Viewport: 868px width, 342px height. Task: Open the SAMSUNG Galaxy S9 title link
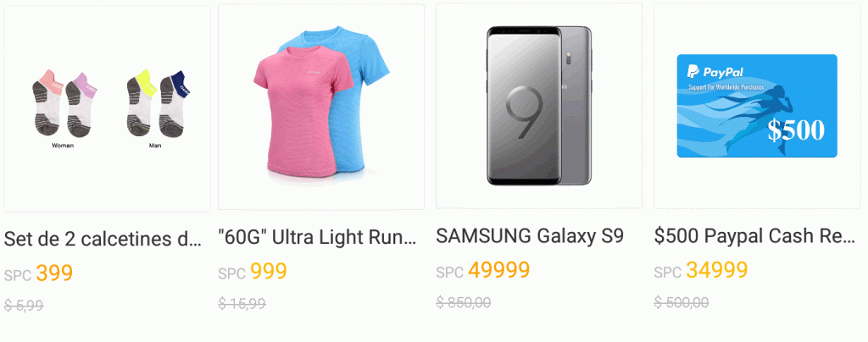pos(530,236)
